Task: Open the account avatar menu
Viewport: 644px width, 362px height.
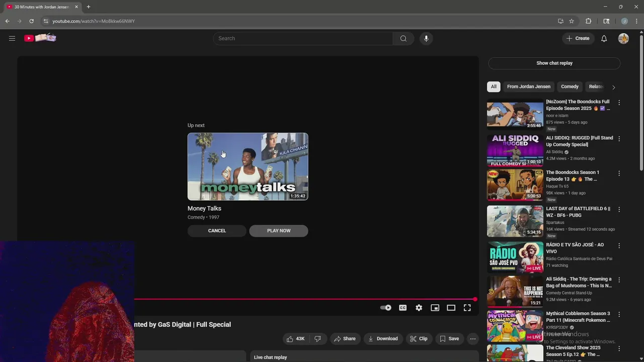Action: (623, 38)
